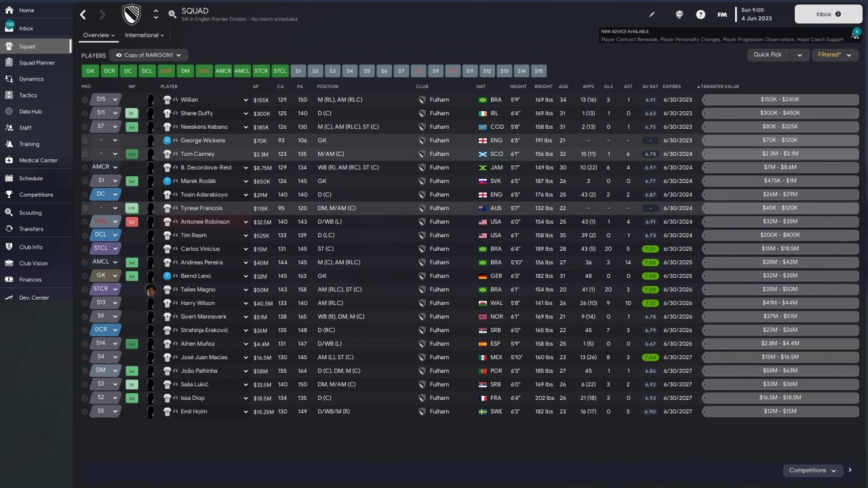Tick the pick circle for Tosin Adarabioyo
The image size is (868, 488).
coord(85,195)
